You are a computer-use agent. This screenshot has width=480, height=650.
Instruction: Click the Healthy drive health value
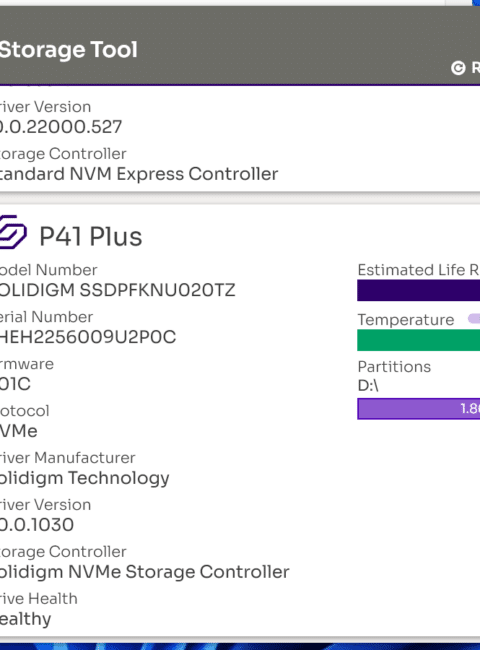coord(25,619)
